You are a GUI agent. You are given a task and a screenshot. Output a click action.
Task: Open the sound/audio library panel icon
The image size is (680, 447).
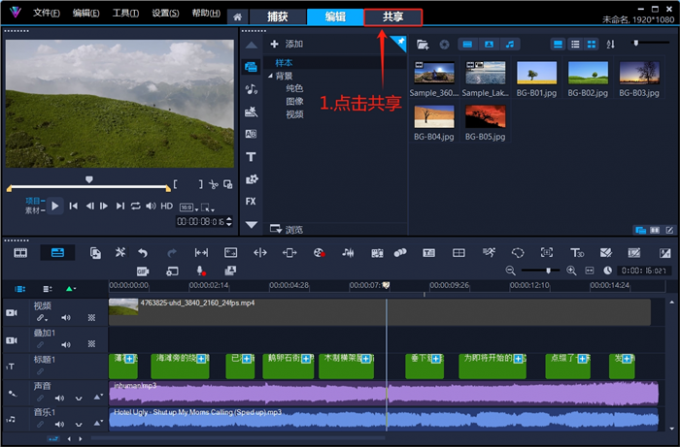pos(251,89)
